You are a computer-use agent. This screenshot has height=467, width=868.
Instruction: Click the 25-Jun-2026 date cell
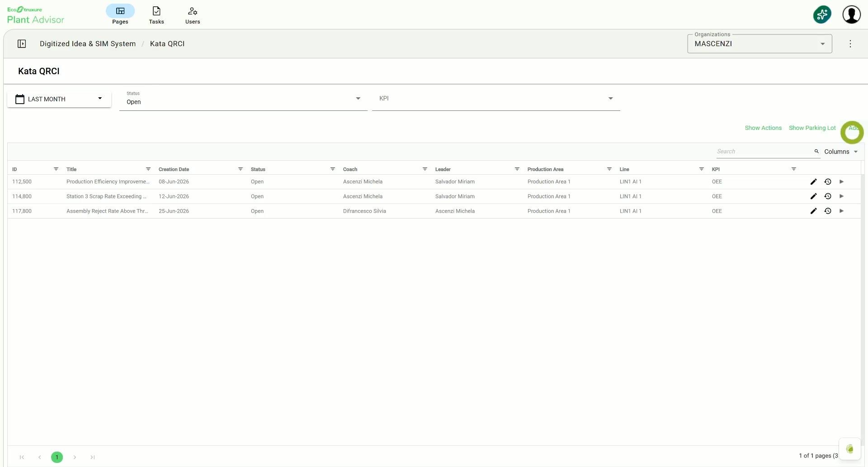[x=174, y=211]
